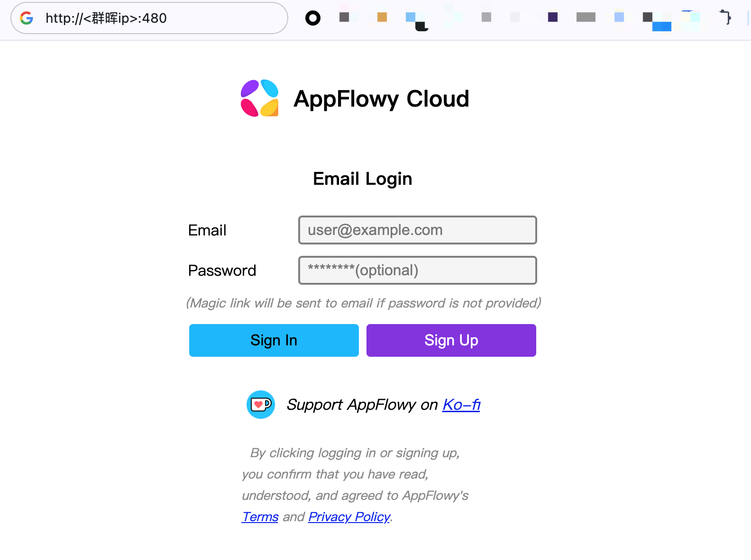751x560 pixels.
Task: Open the Privacy Policy link
Action: [x=349, y=516]
